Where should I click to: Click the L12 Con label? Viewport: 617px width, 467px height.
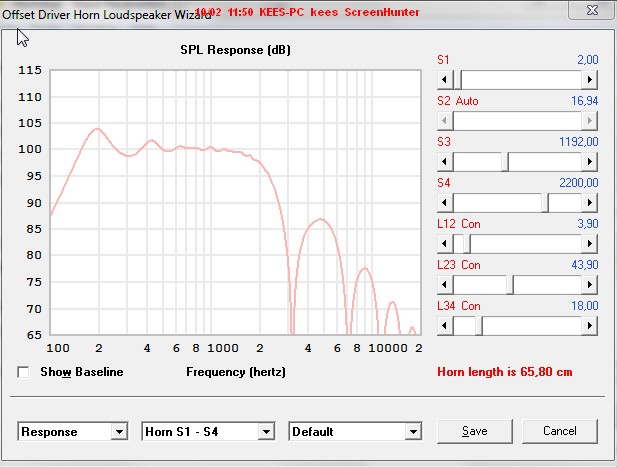coord(459,224)
